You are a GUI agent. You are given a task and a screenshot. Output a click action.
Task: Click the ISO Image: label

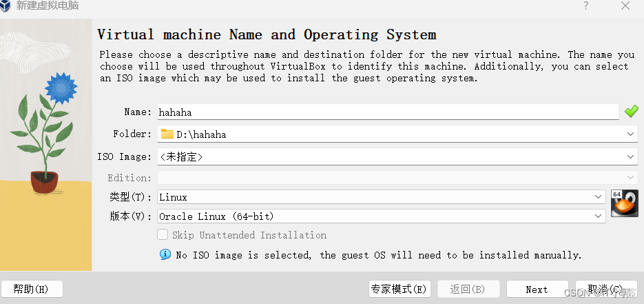(125, 156)
